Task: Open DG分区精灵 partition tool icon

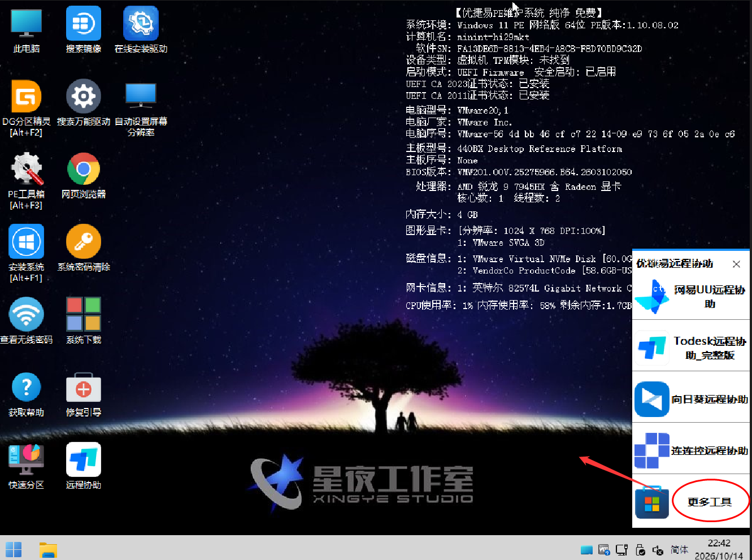Action: pos(26,107)
